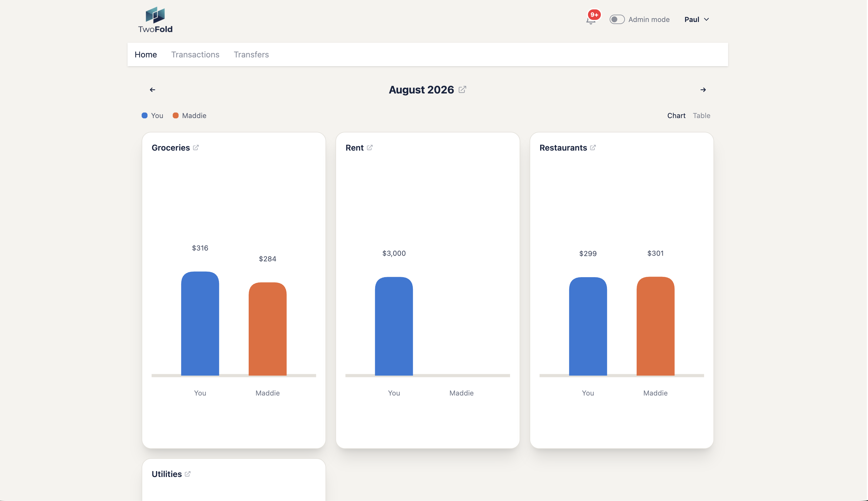This screenshot has height=501, width=868.
Task: Open Groceries external link icon
Action: click(x=196, y=148)
